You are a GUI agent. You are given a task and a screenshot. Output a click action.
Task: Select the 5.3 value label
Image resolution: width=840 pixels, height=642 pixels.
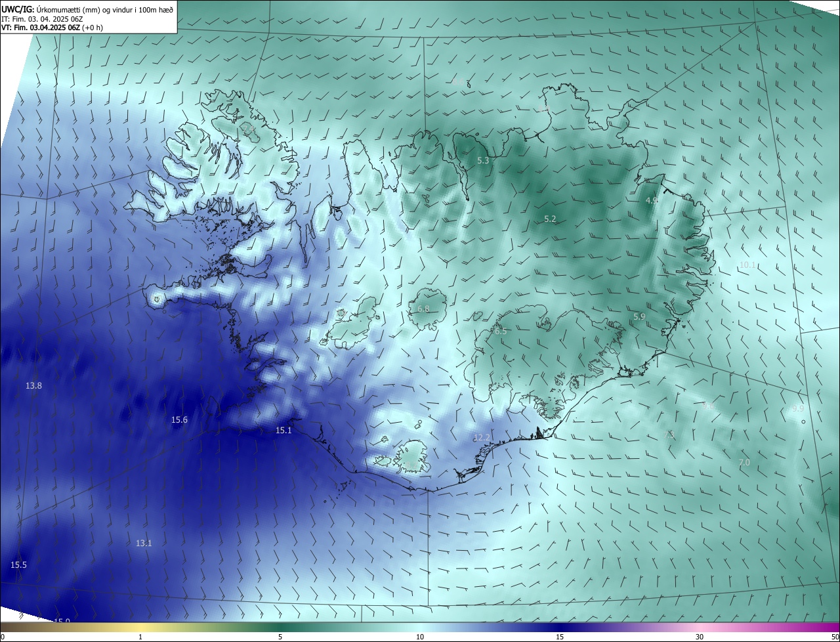(483, 161)
